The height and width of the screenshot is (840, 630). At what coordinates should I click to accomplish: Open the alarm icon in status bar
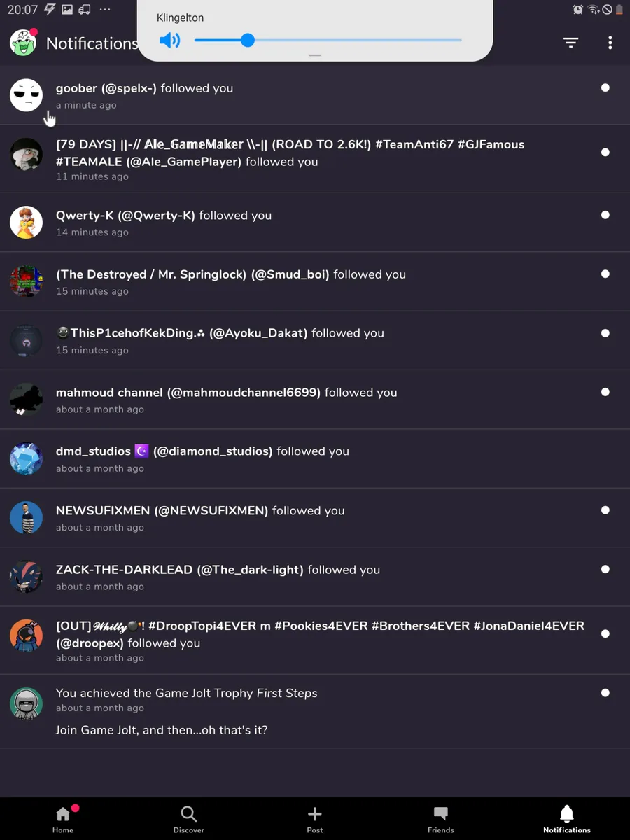[578, 10]
